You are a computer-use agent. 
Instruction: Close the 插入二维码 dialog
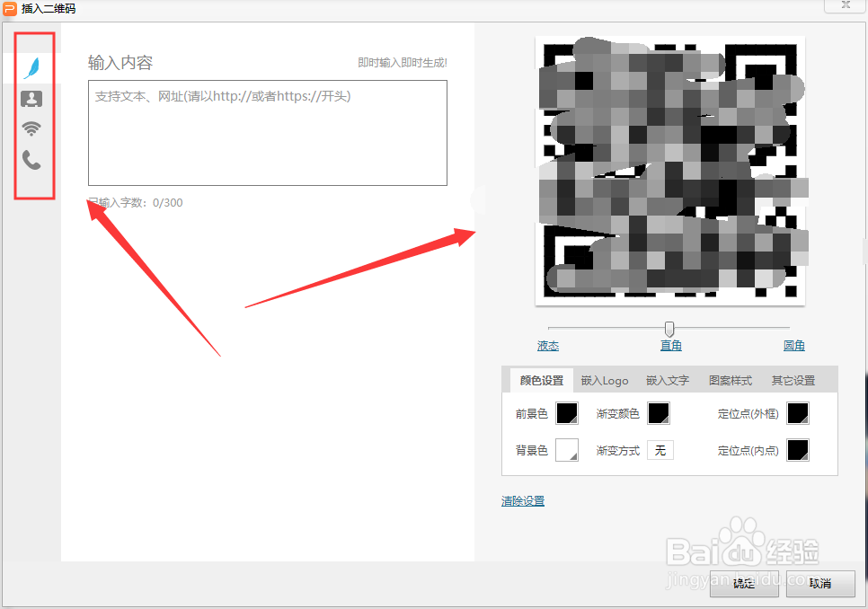[846, 5]
